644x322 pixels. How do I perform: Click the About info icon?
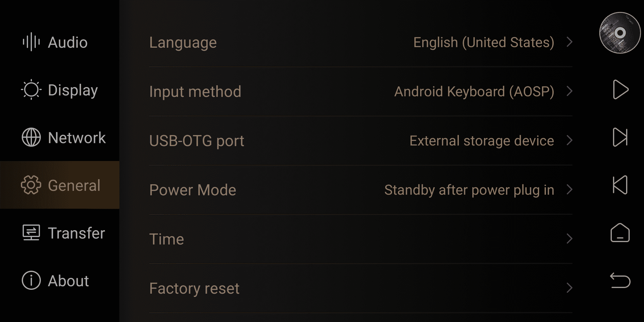coord(31,280)
